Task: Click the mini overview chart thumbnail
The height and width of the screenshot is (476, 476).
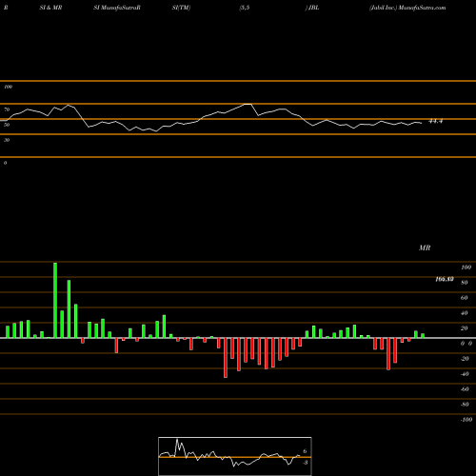Action: (x=235, y=456)
